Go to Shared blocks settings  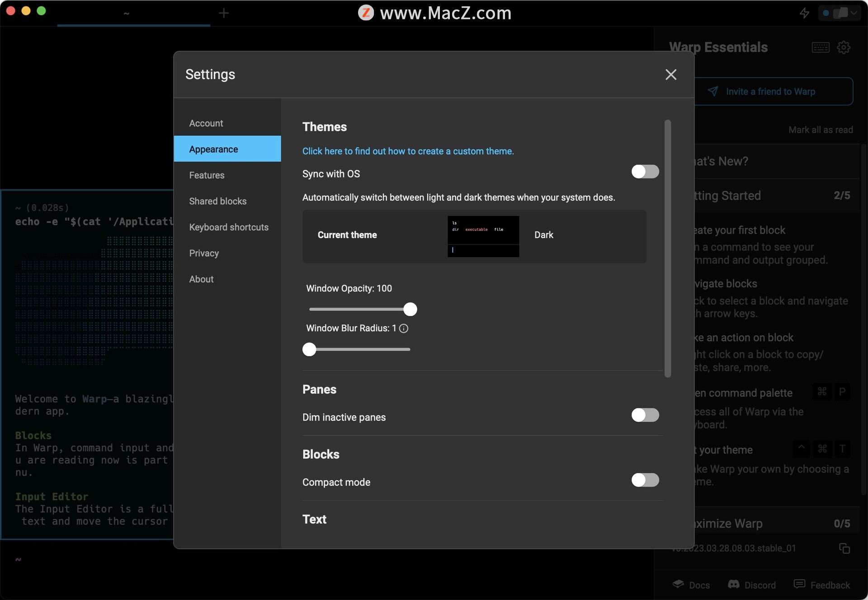[x=227, y=201]
